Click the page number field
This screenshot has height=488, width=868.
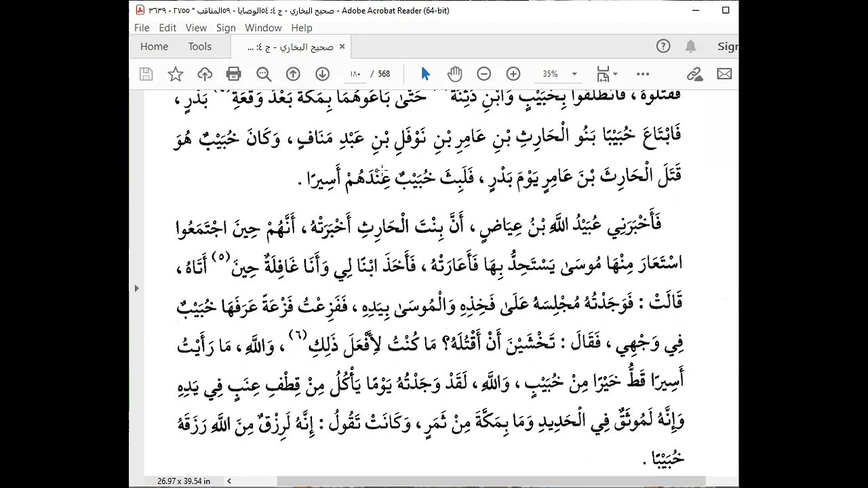tap(355, 74)
